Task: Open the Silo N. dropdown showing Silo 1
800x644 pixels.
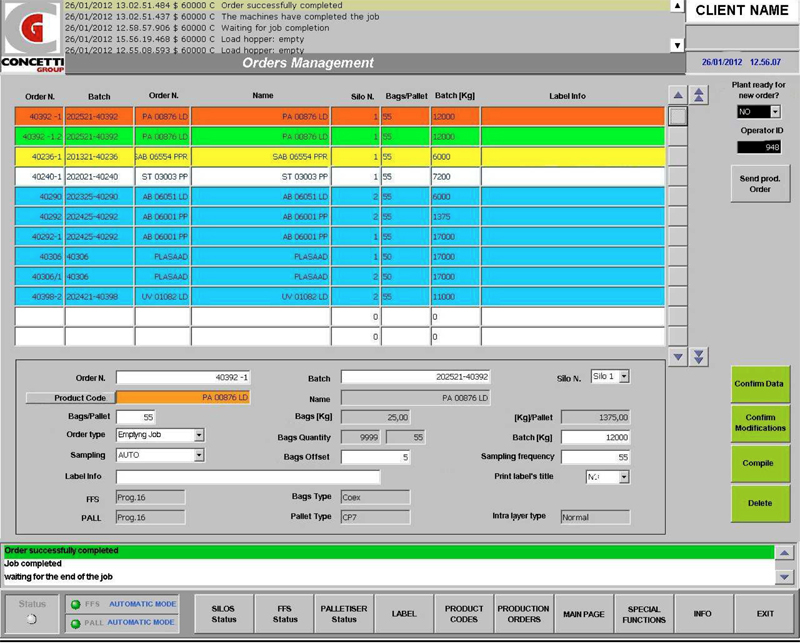Action: click(x=624, y=377)
